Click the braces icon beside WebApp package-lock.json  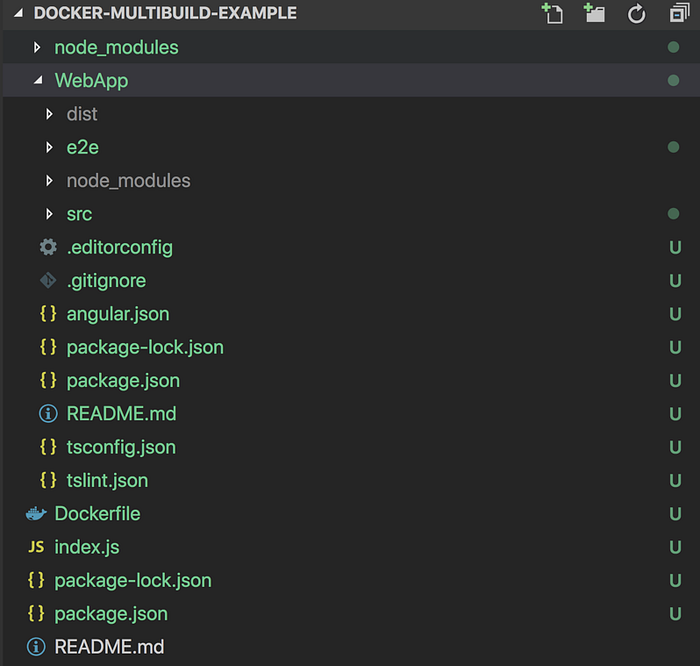[48, 347]
